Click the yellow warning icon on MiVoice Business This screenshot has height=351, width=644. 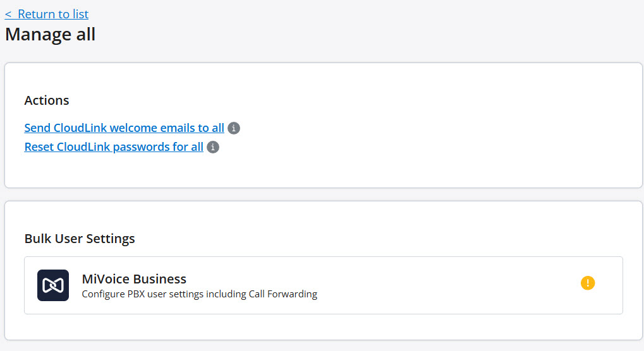pos(588,283)
